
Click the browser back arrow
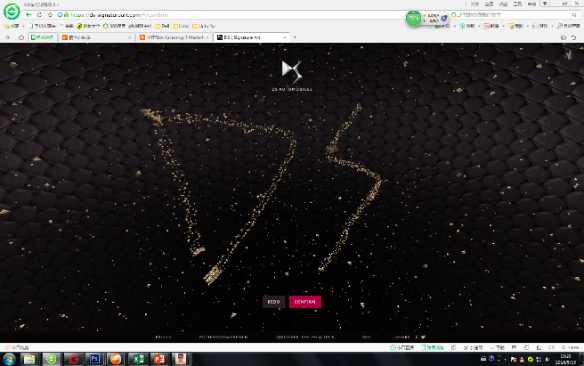(x=29, y=15)
